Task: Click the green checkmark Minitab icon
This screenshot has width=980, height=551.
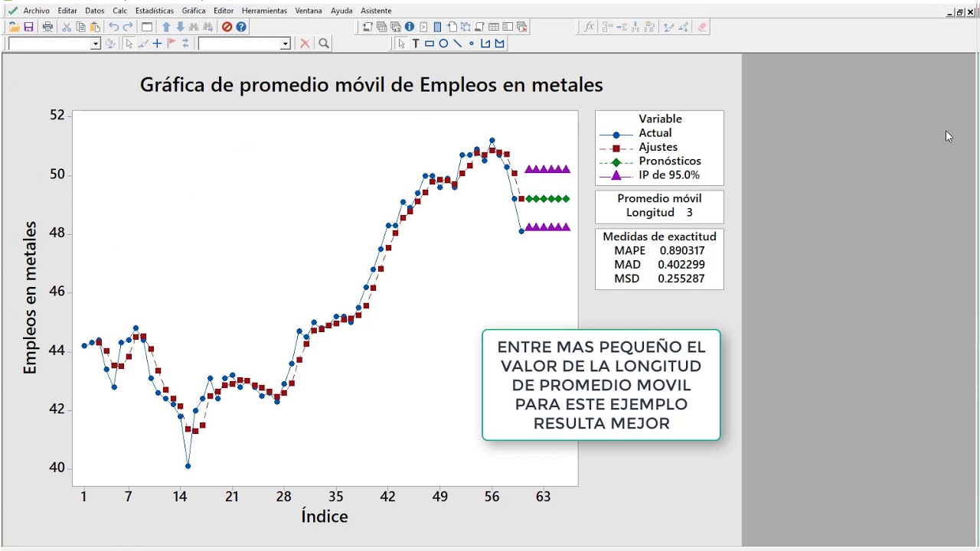Action: (x=12, y=11)
